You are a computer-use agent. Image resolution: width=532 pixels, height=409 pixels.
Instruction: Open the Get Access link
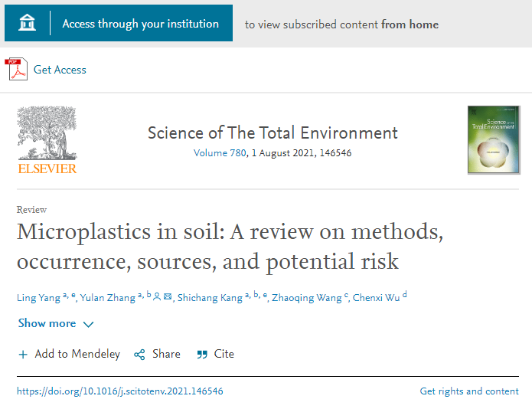pos(60,70)
